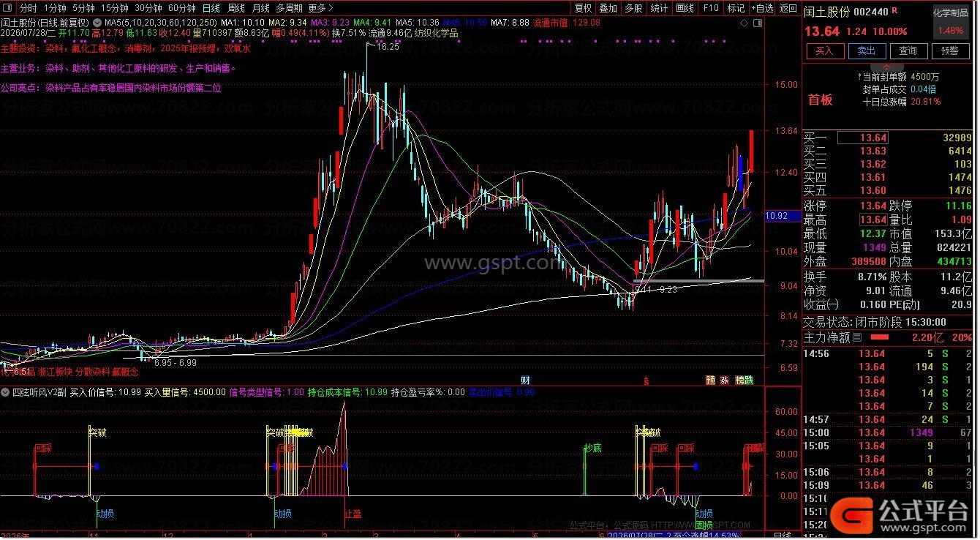Click the exclamation icon before 当前封单额
The image size is (980, 540).
pos(859,76)
